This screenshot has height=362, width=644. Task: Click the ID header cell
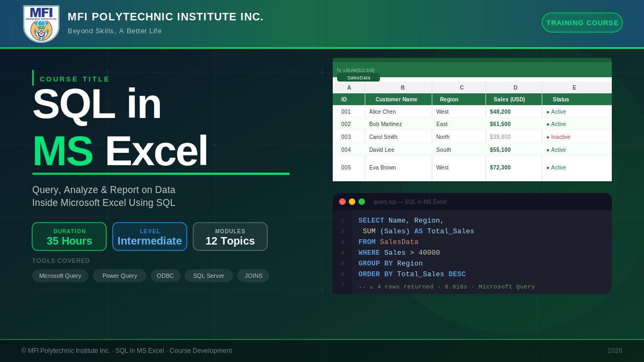[x=349, y=99]
